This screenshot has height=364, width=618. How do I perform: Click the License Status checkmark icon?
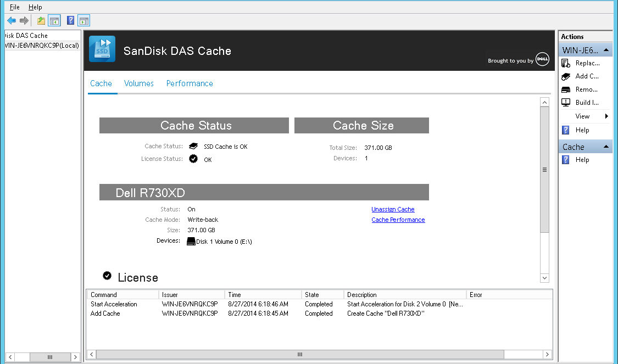pos(193,159)
